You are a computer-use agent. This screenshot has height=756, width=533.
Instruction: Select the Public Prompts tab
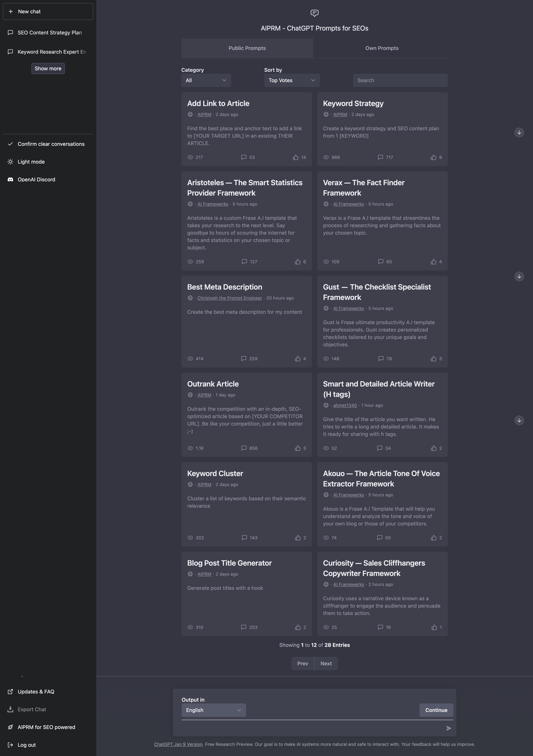point(247,48)
